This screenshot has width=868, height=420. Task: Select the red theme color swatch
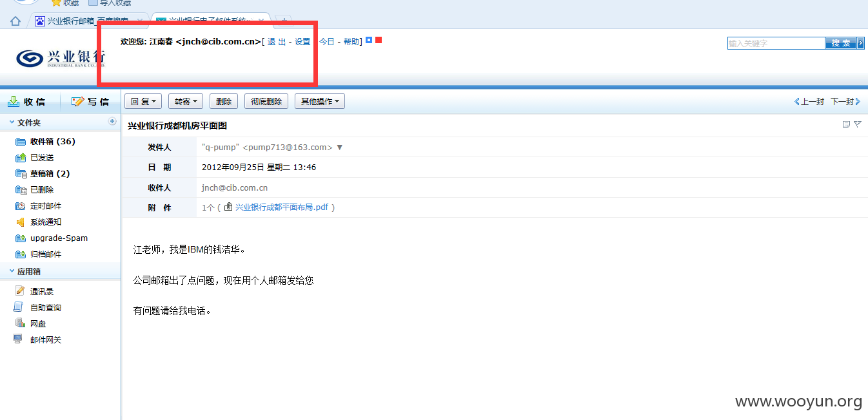pyautogui.click(x=379, y=40)
